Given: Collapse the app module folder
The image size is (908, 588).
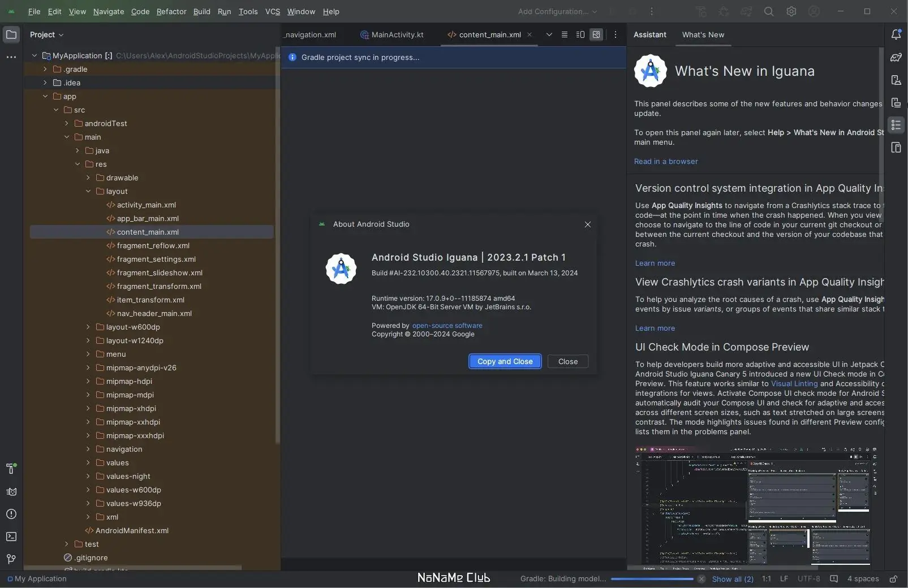Looking at the screenshot, I should click(45, 96).
